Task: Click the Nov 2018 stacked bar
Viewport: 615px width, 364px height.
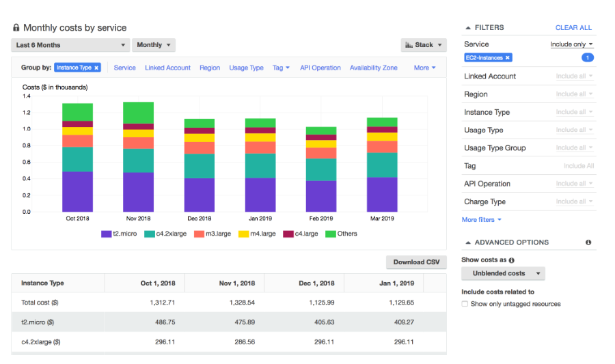Action: pyautogui.click(x=138, y=157)
